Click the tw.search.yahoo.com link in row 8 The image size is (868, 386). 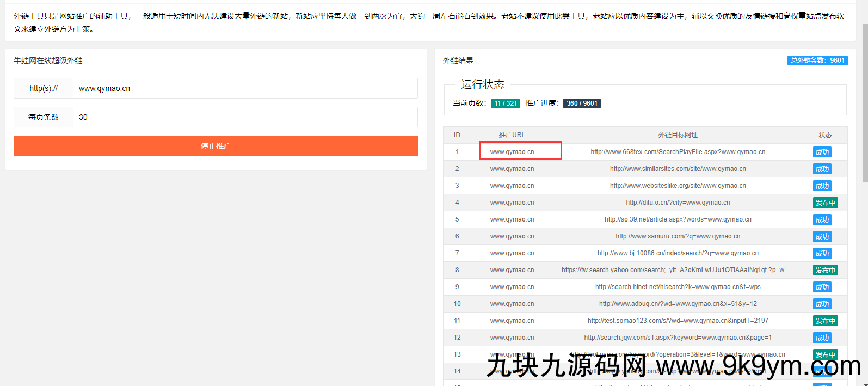coord(675,270)
